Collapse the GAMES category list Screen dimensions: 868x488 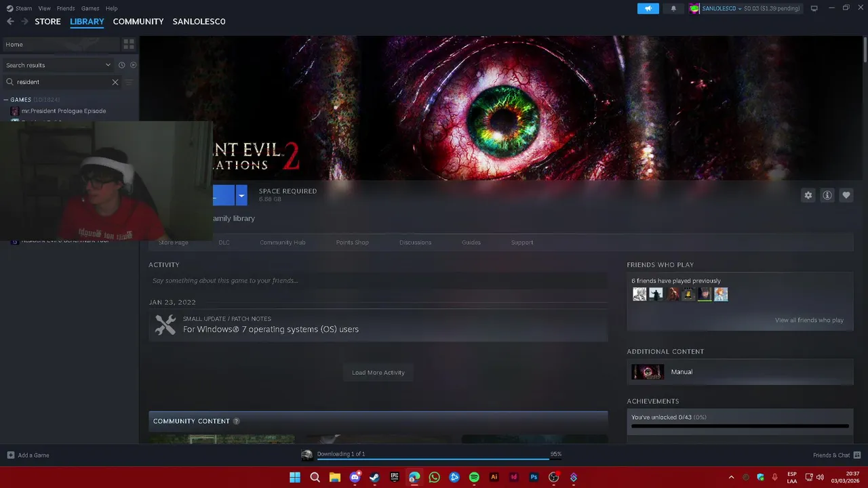click(x=5, y=100)
